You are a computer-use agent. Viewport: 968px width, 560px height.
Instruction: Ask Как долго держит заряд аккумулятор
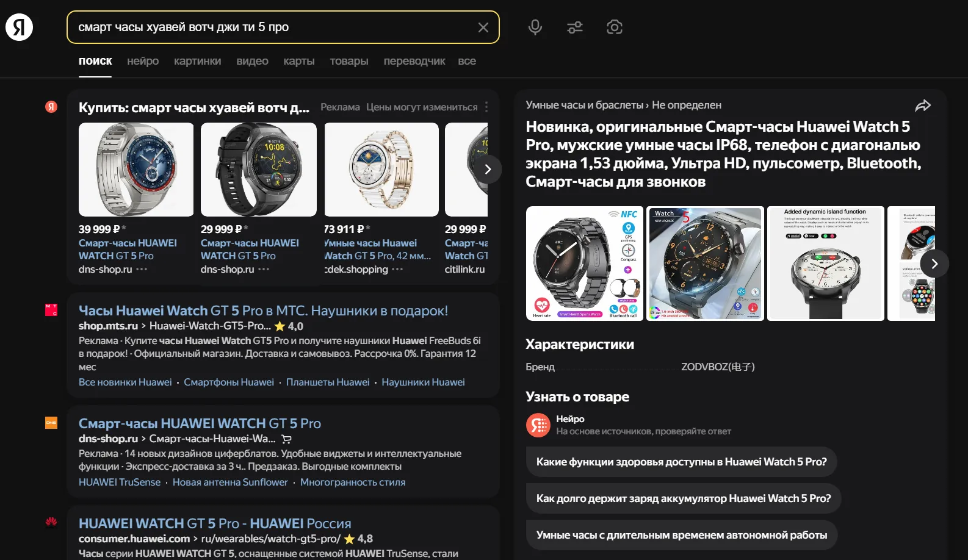click(x=684, y=498)
